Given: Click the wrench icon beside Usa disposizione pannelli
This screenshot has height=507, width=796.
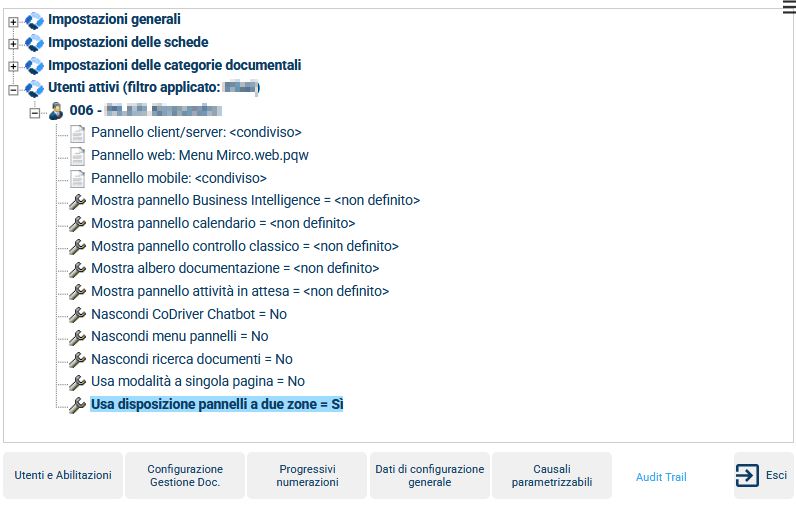Looking at the screenshot, I should pos(77,405).
